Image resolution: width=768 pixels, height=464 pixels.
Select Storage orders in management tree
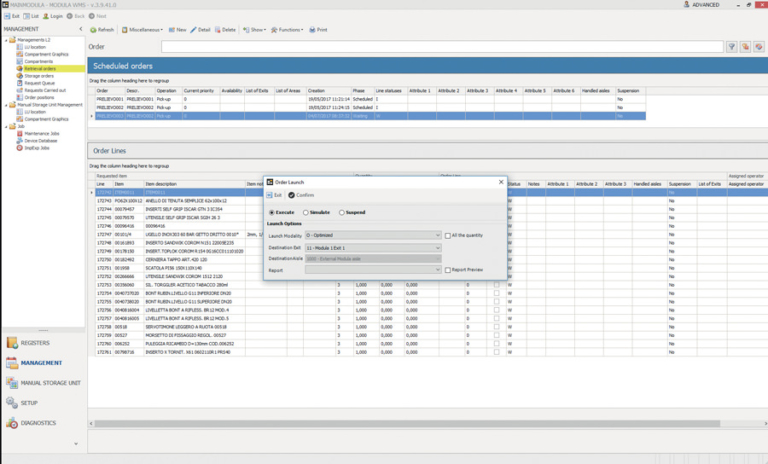tap(39, 76)
